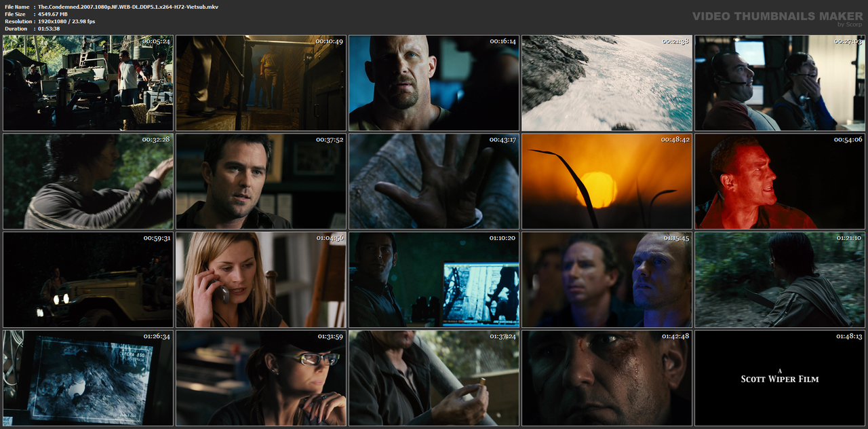
Task: Select the duration value 01:53:38
Action: pyautogui.click(x=49, y=29)
